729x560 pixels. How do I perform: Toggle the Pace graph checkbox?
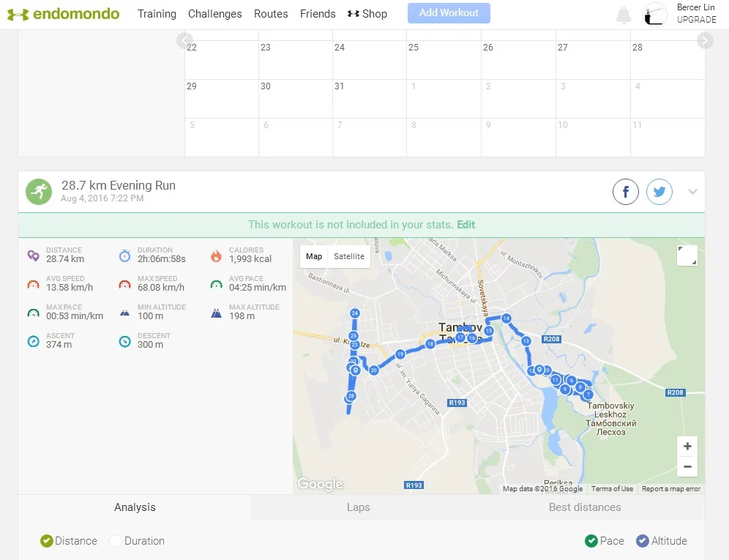tap(591, 541)
